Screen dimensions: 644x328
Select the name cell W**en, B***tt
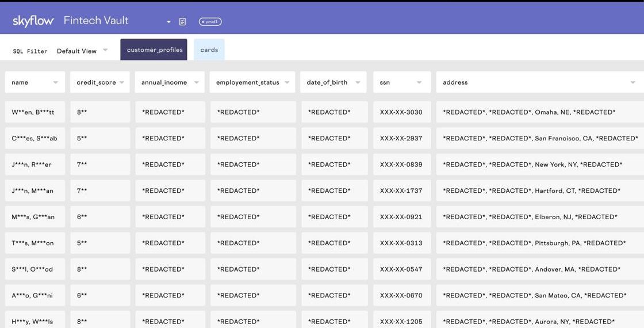[35, 112]
